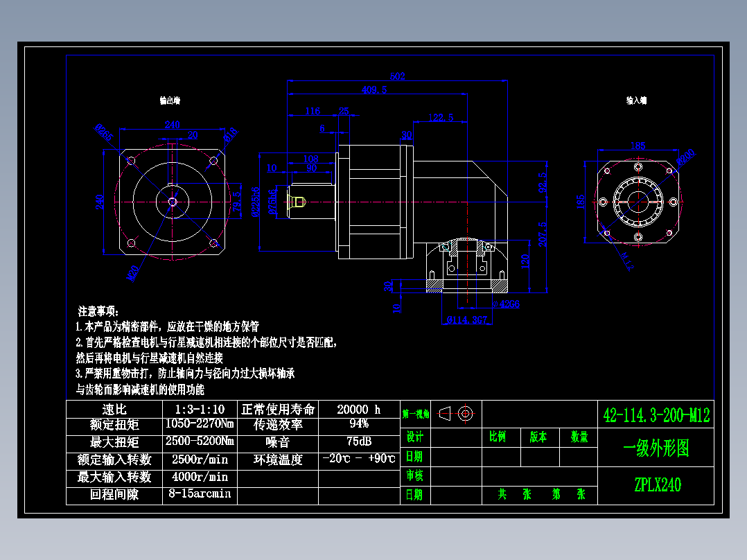The width and height of the screenshot is (747, 560).
Task: Click the 回程间隙 value 8-15arcmin
Action: click(200, 494)
